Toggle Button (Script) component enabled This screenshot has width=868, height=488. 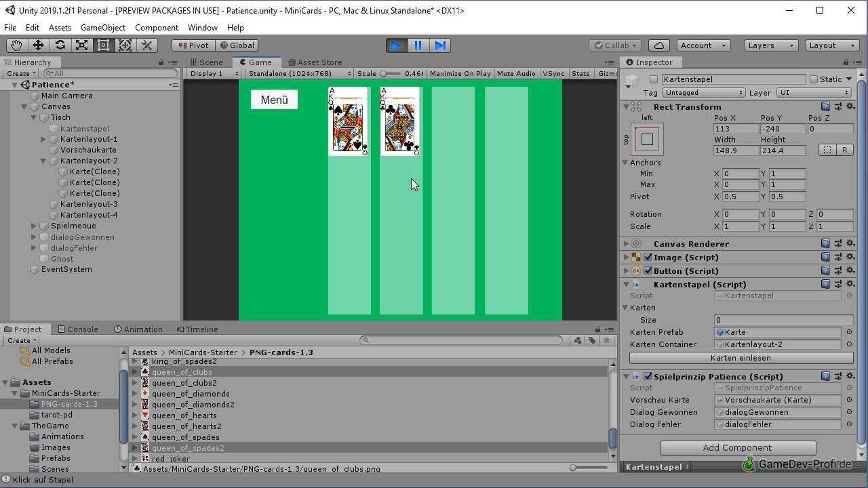coord(648,271)
